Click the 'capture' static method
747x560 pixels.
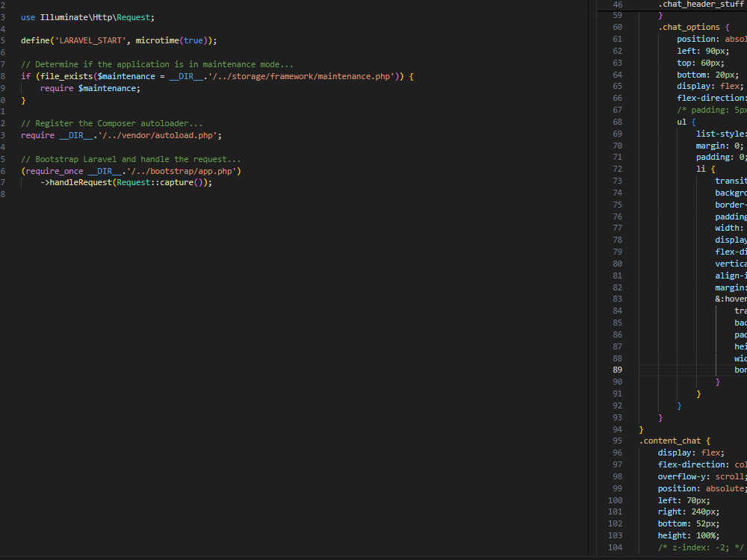point(176,182)
